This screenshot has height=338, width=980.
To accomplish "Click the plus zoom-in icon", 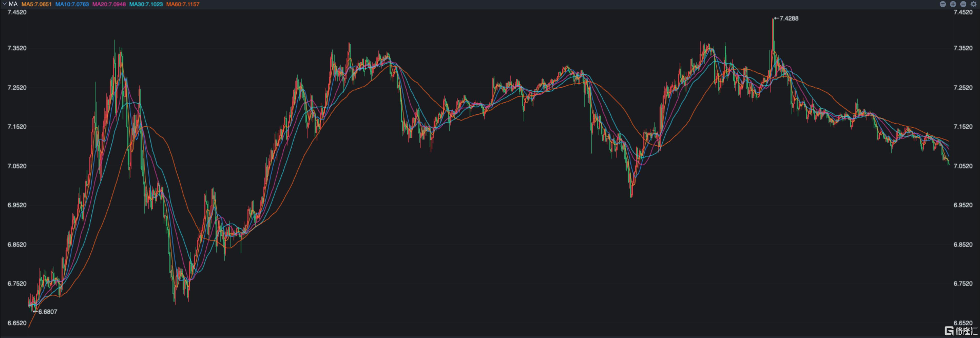I will tap(953, 4).
